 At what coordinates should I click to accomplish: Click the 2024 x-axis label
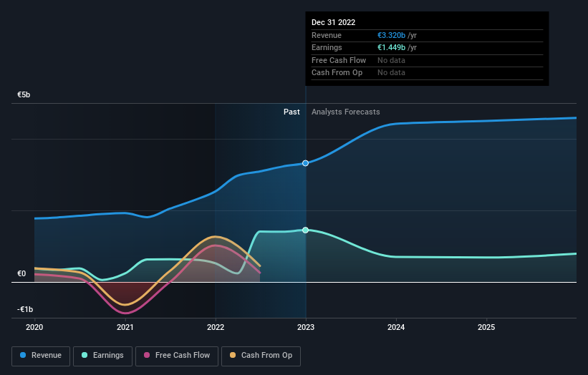click(396, 328)
